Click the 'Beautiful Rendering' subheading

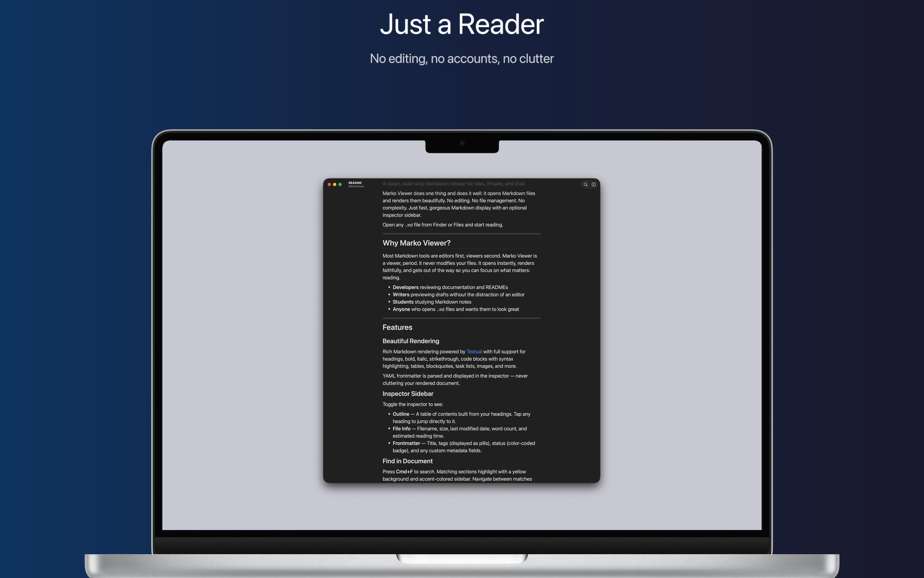point(411,341)
